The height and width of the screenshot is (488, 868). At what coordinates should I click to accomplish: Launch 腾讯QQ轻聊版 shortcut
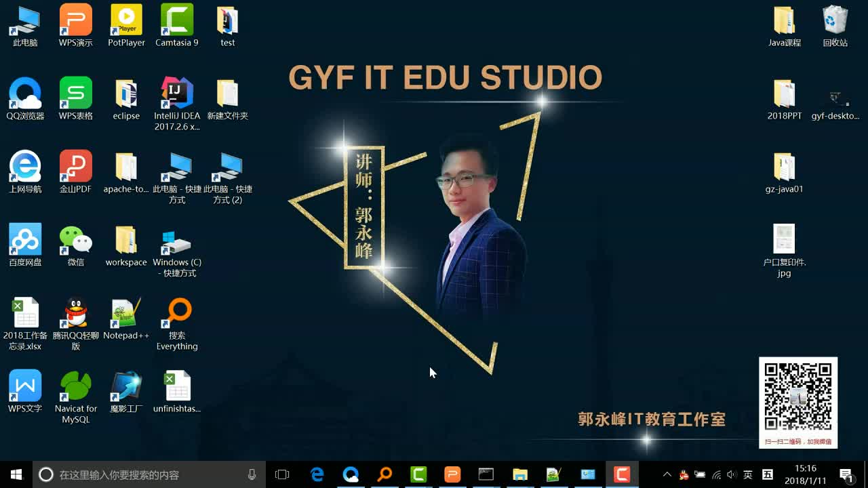[x=76, y=324]
